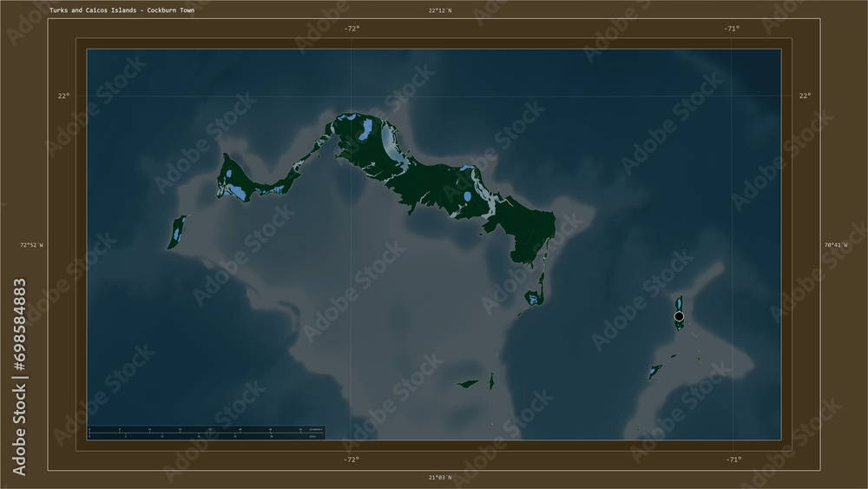Click the small island southwest of the capital marker

[x=655, y=371]
